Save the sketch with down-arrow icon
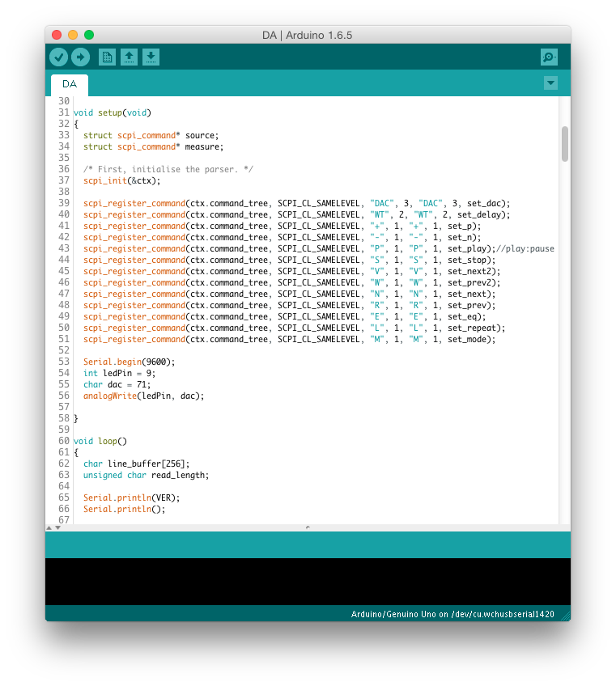Image resolution: width=616 pixels, height=686 pixels. tap(151, 57)
